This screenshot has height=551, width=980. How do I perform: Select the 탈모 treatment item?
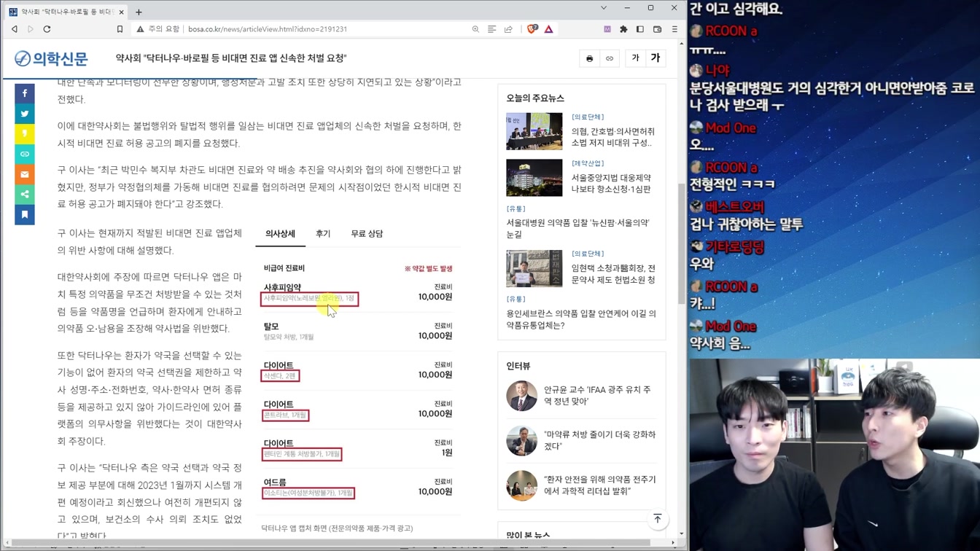click(x=357, y=332)
